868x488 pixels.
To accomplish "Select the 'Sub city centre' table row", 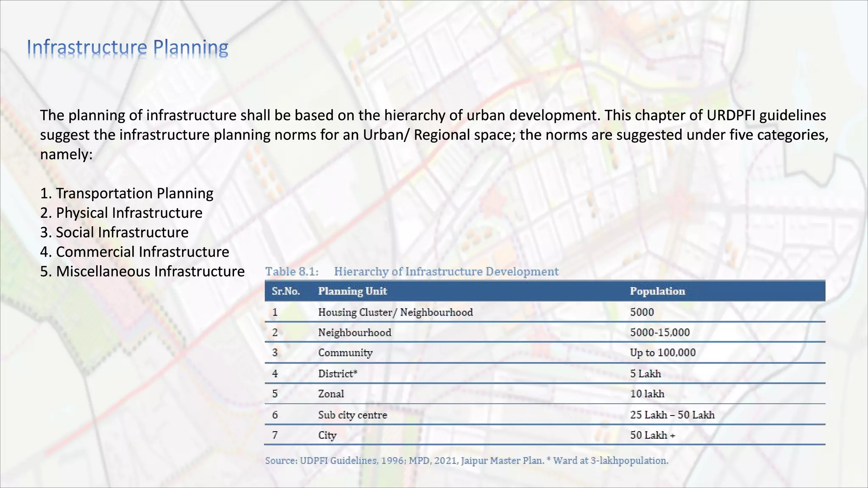I will point(352,415).
